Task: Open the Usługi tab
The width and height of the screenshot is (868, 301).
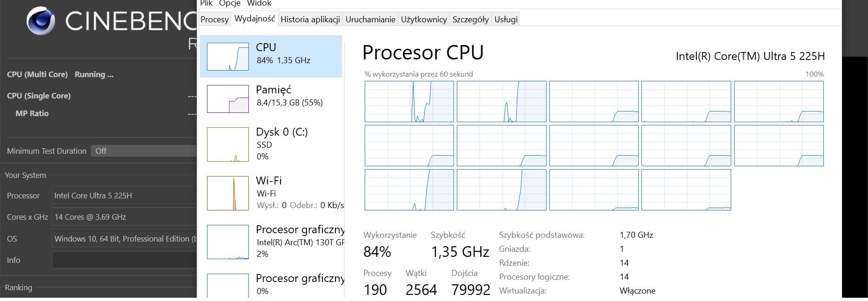Action: click(506, 20)
